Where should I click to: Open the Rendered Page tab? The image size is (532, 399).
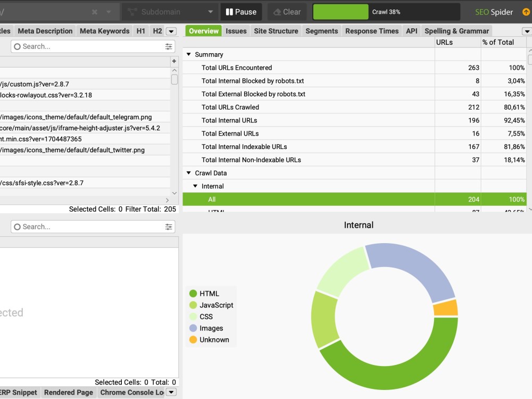pos(69,392)
